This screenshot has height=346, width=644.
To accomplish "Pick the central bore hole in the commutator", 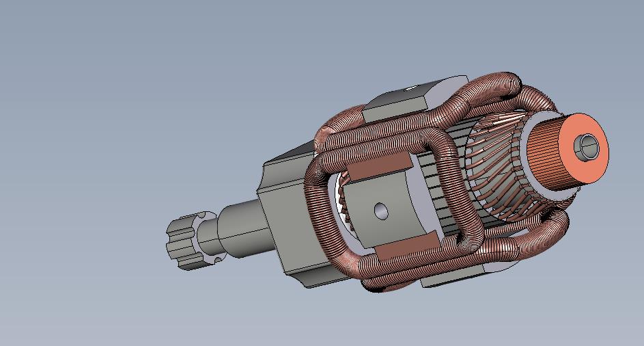I will coord(589,146).
